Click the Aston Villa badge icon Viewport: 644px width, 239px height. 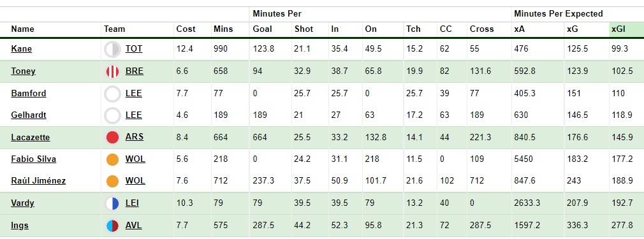click(x=112, y=226)
